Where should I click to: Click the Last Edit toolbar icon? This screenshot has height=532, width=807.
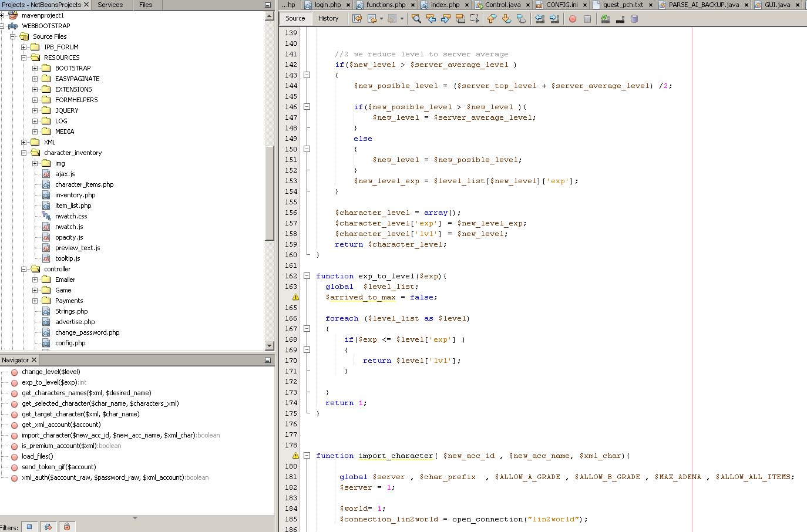click(357, 19)
